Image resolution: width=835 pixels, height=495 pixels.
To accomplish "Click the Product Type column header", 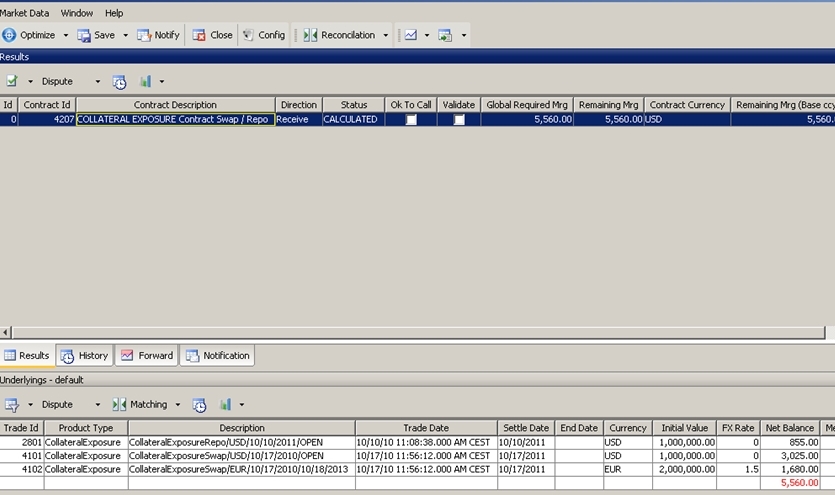I will (86, 428).
